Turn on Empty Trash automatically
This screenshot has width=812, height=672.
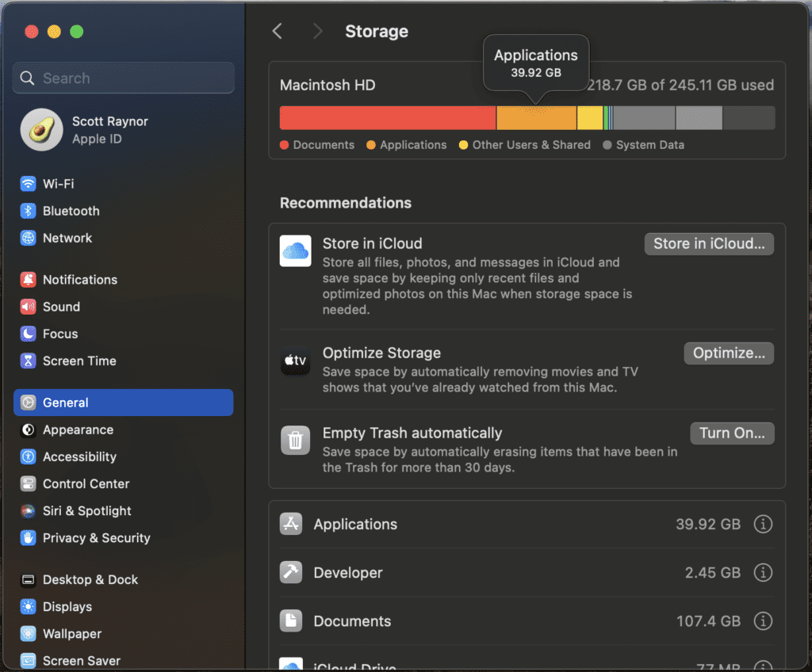pyautogui.click(x=732, y=433)
